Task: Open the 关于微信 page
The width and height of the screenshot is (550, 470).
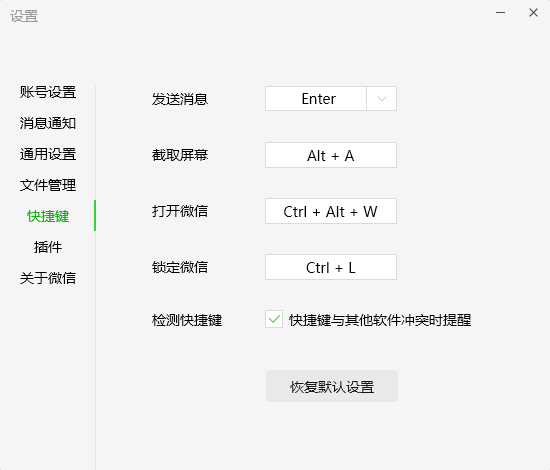Action: tap(48, 277)
